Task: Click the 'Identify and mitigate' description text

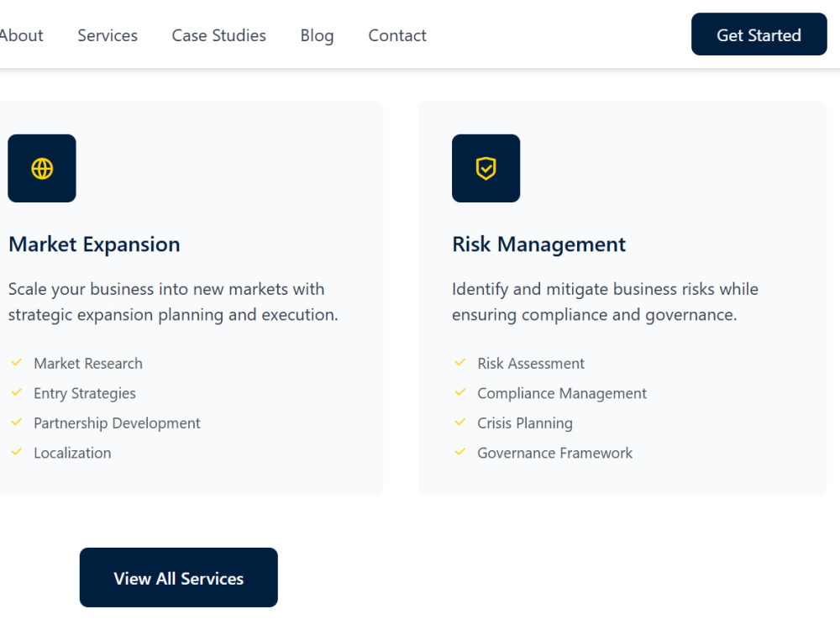Action: pyautogui.click(x=606, y=302)
